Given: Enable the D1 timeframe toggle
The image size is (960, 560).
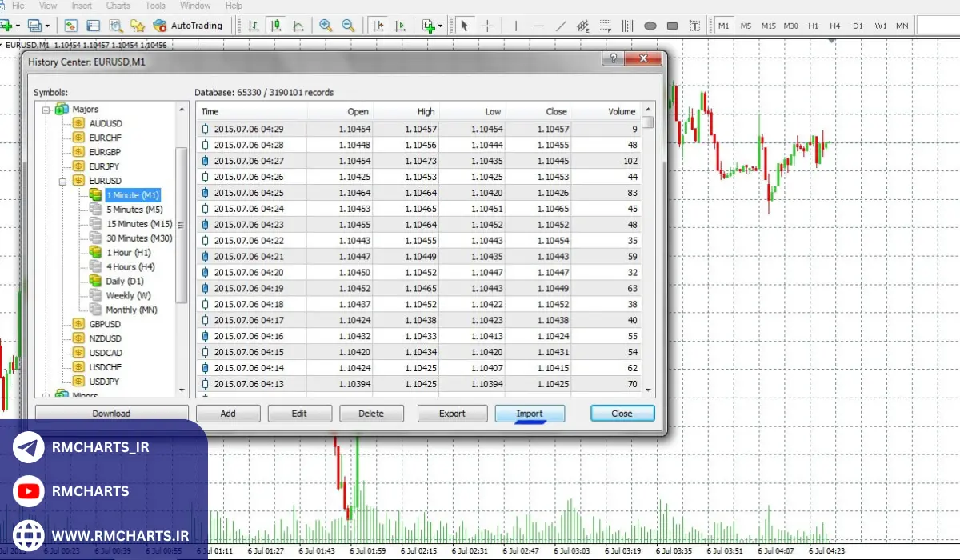Looking at the screenshot, I should pyautogui.click(x=858, y=26).
